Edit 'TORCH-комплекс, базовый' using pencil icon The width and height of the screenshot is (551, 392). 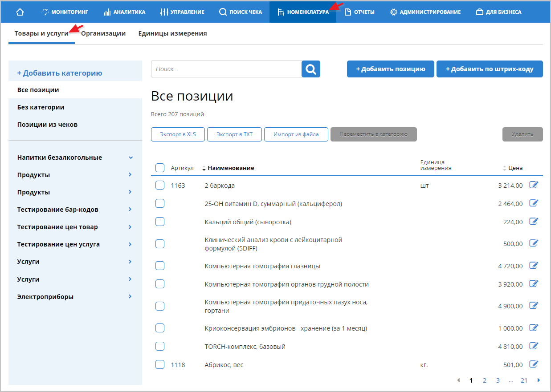pos(534,346)
